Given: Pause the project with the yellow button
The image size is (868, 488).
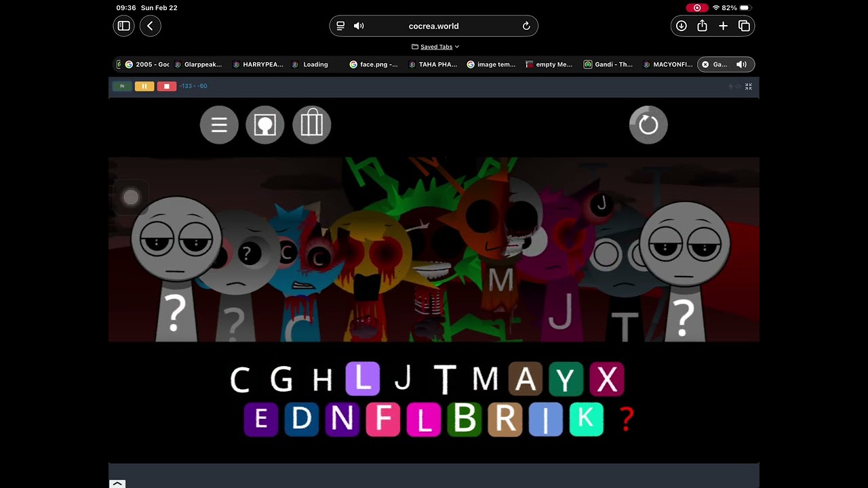Looking at the screenshot, I should 144,86.
